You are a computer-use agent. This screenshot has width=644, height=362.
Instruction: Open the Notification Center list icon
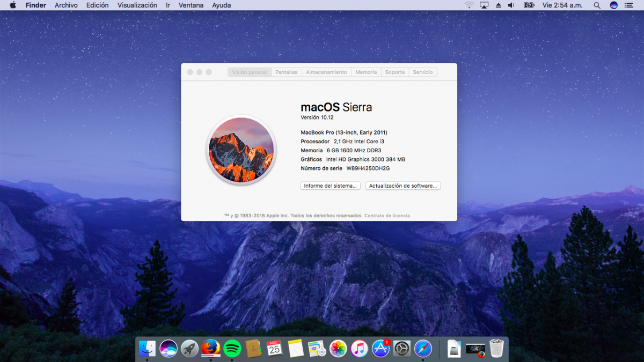pyautogui.click(x=629, y=5)
